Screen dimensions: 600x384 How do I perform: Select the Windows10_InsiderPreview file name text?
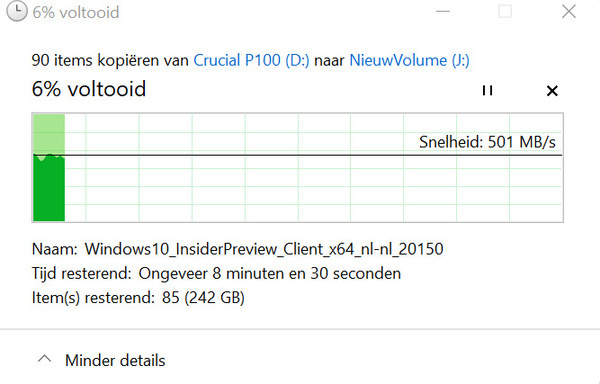[x=264, y=249]
